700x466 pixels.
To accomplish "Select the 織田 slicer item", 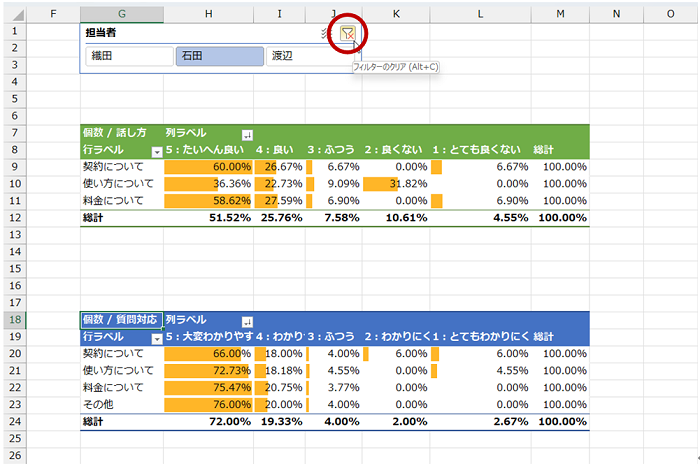I will (x=127, y=56).
